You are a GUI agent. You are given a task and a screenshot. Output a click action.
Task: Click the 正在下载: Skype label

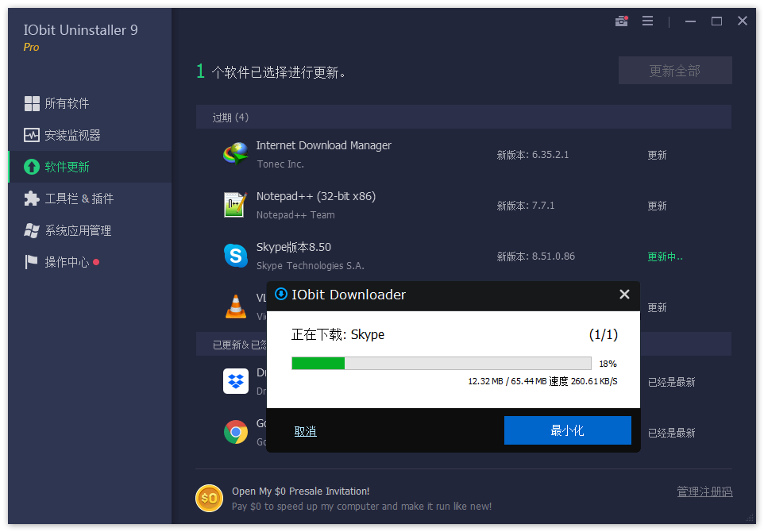pos(338,334)
